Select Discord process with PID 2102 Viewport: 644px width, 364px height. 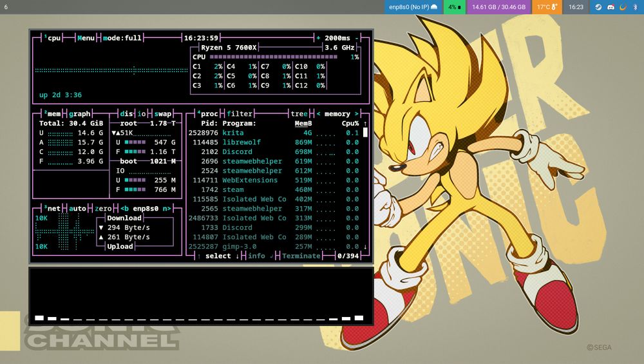click(x=274, y=151)
